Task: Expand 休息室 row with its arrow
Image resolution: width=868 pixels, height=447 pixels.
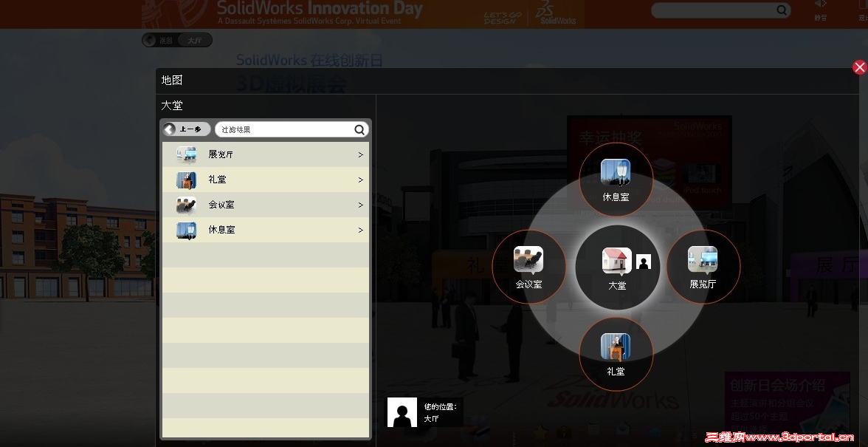Action: (360, 230)
